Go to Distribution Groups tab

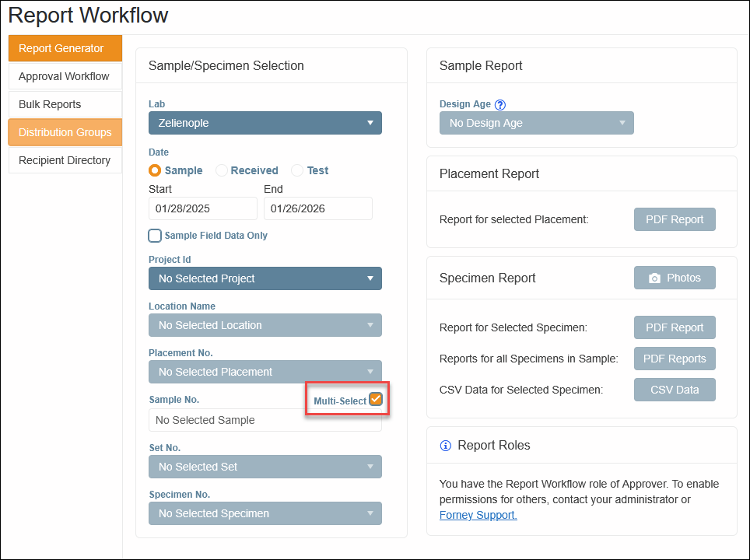(x=65, y=132)
